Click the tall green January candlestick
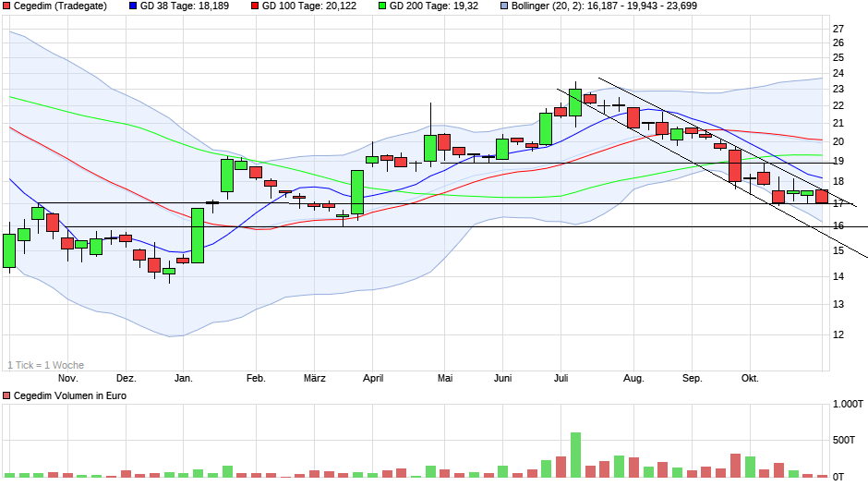The height and width of the screenshot is (486, 868). [x=198, y=236]
